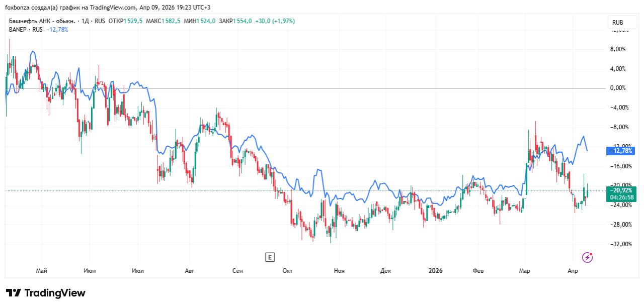The image size is (644, 308).
Task: Click the Окт label on time axis
Action: tap(287, 271)
